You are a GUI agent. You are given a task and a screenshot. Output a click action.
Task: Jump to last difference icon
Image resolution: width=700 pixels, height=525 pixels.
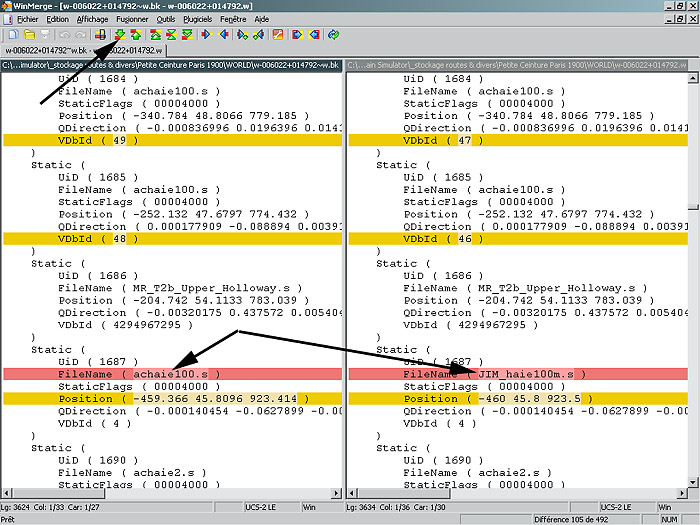click(x=187, y=34)
